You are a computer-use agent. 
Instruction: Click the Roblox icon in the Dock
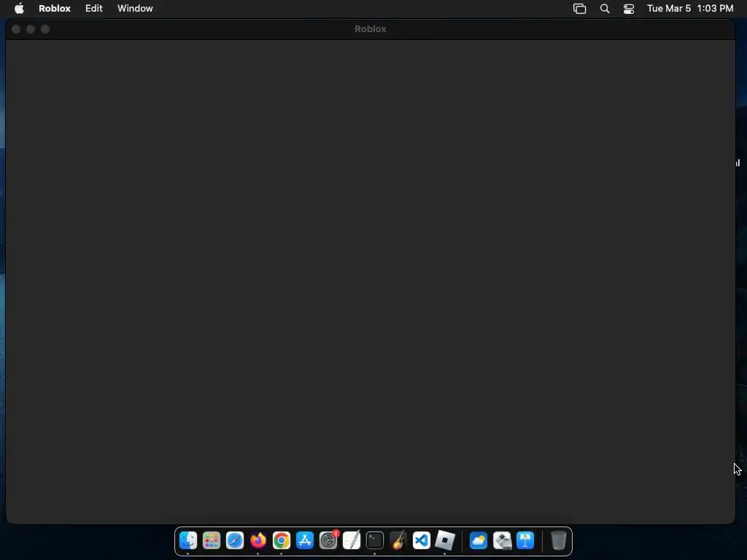[x=445, y=540]
